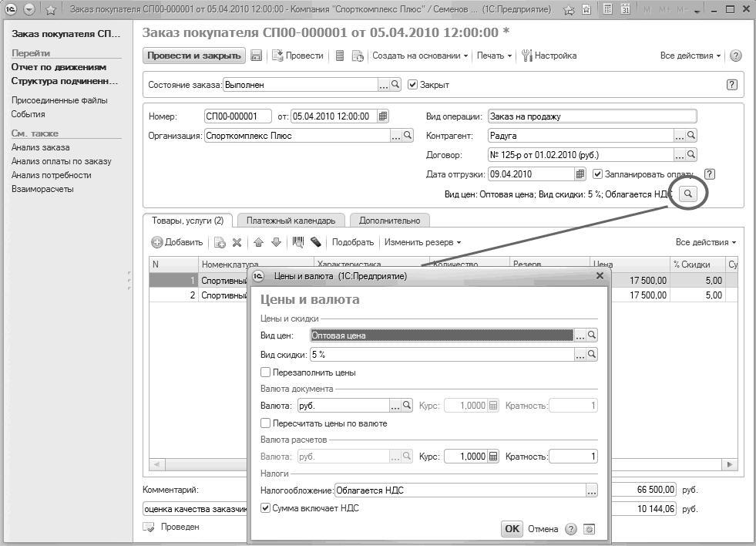The height and width of the screenshot is (546, 756).
Task: Move row up with the arrow icon
Action: pyautogui.click(x=258, y=242)
